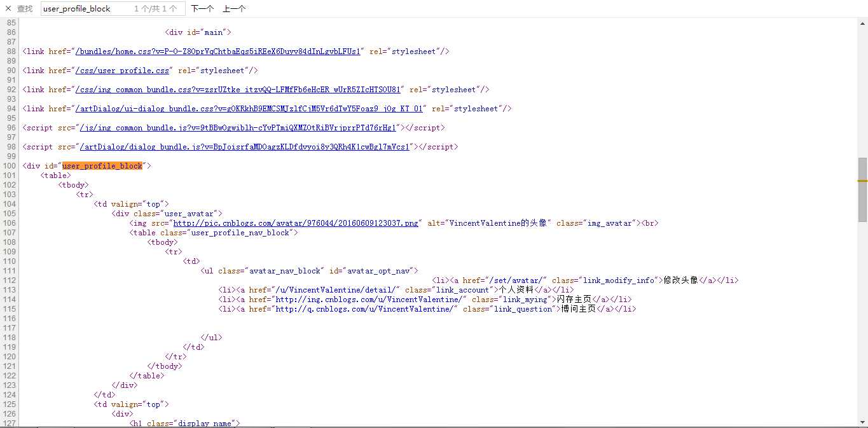
Task: Open the ing_common_bundle.js script link
Action: pyautogui.click(x=238, y=128)
